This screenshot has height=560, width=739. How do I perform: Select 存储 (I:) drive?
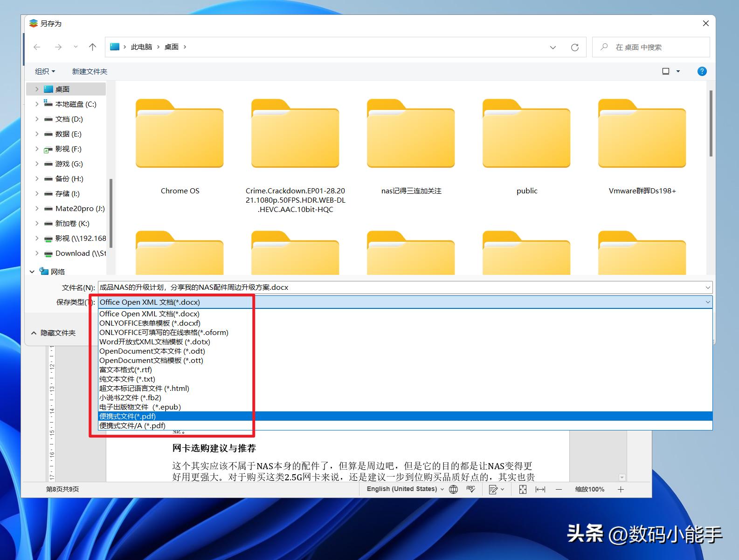67,193
